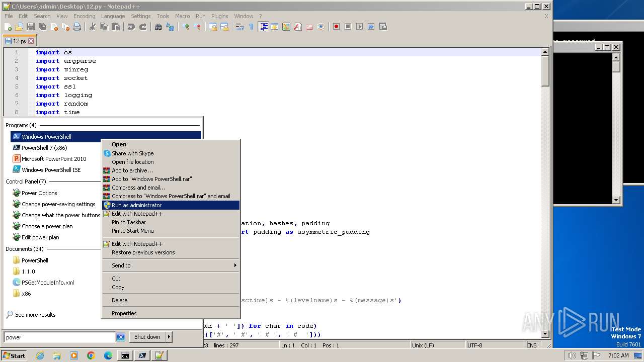Click the Start menu search field
The width and height of the screenshot is (644, 362).
click(x=60, y=337)
